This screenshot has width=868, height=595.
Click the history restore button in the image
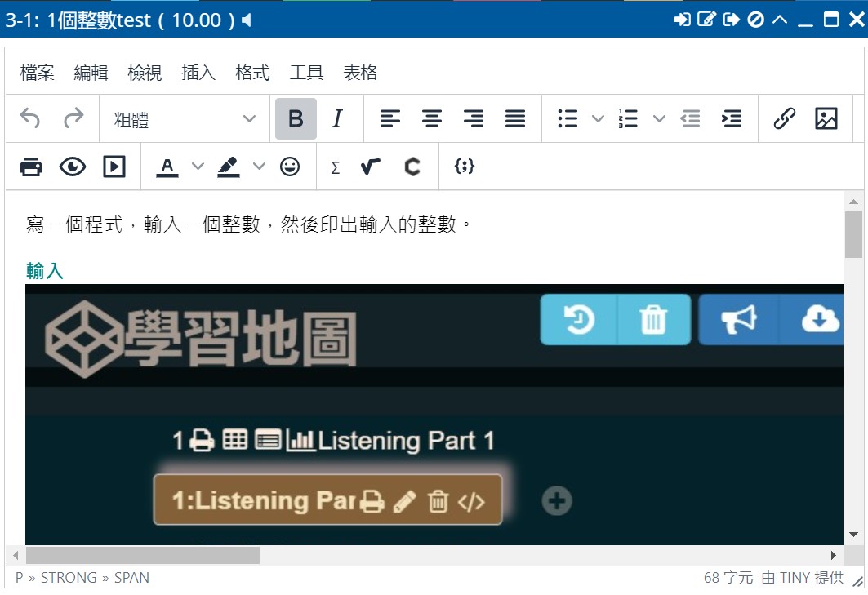[579, 320]
